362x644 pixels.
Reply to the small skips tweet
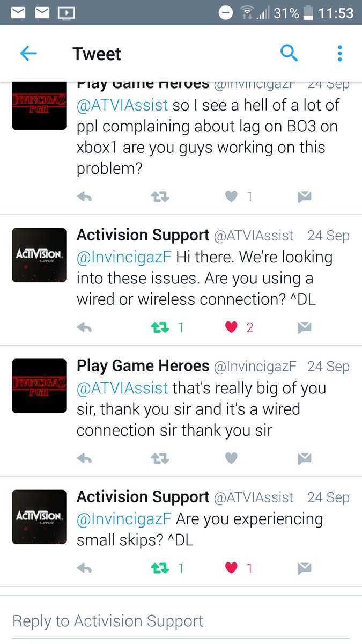coord(84,568)
